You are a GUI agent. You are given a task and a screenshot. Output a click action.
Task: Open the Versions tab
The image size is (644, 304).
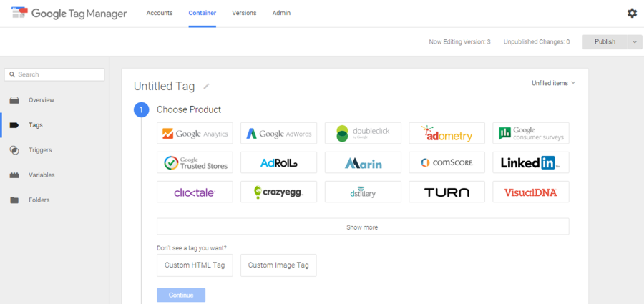(244, 13)
